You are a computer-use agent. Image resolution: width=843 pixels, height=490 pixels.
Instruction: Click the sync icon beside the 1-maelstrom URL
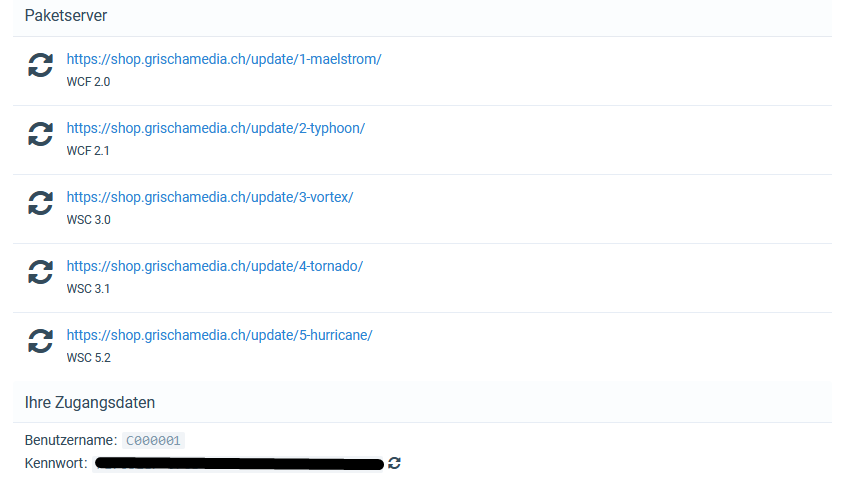40,65
